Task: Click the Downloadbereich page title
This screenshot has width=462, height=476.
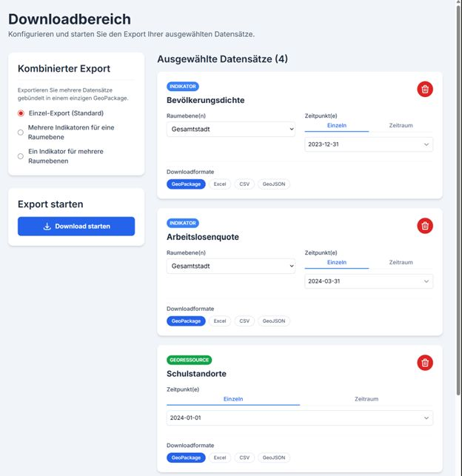Action: point(70,19)
